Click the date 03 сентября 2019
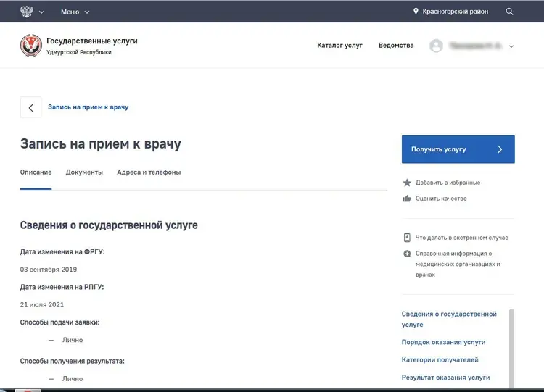544x392 pixels. [x=49, y=270]
